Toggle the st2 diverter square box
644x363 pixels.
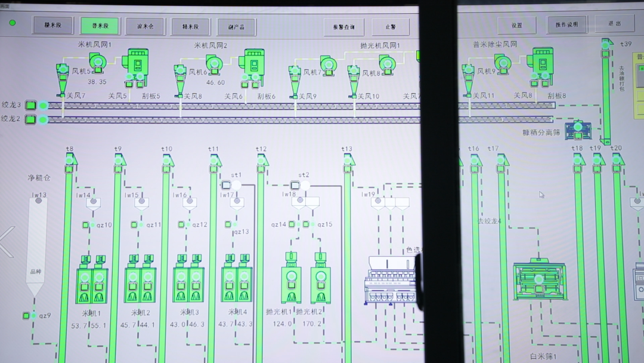click(x=295, y=186)
